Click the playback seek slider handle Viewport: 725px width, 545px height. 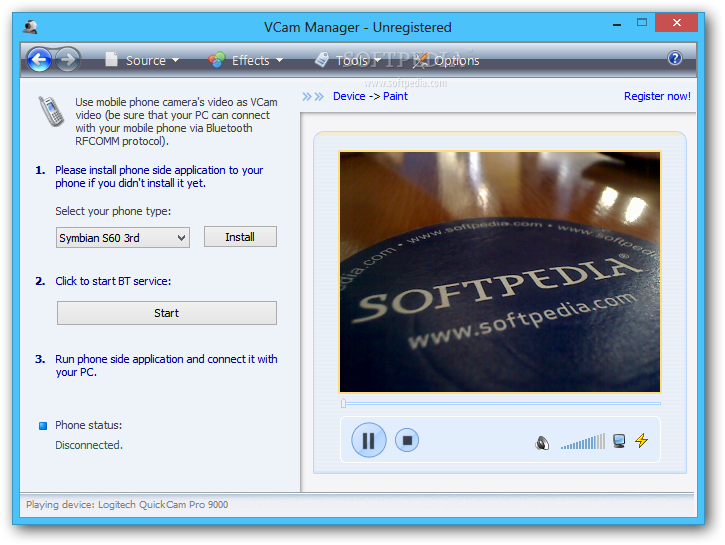pos(343,404)
